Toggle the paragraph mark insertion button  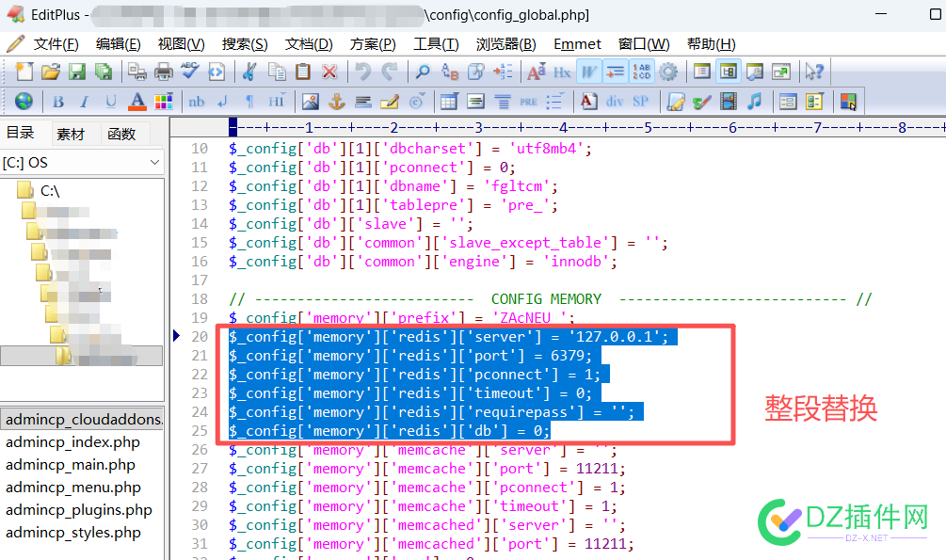coord(249,101)
